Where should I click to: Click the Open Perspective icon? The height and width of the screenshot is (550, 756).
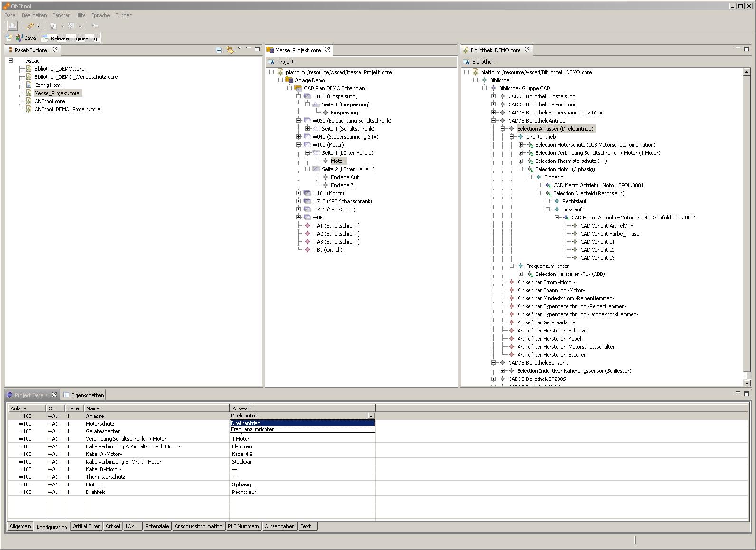[9, 38]
